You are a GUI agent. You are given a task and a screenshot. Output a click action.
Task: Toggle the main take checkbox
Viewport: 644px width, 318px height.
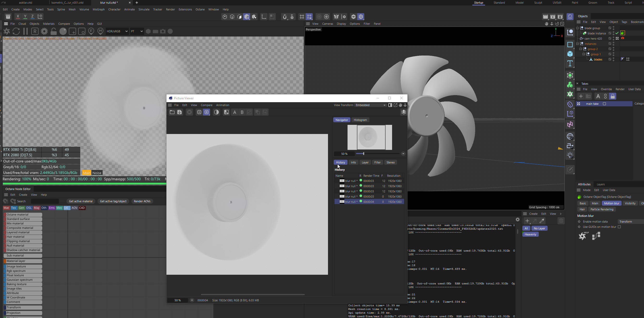[x=604, y=104]
